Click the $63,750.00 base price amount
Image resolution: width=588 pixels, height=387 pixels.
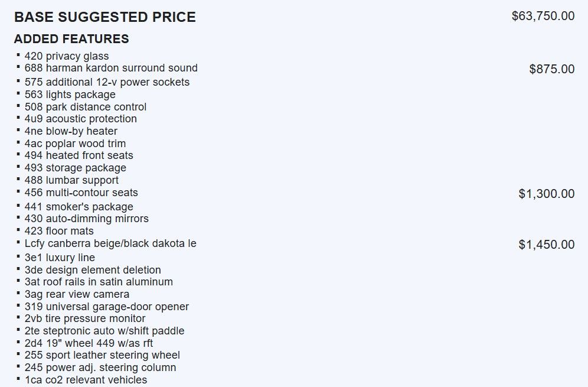(x=543, y=16)
